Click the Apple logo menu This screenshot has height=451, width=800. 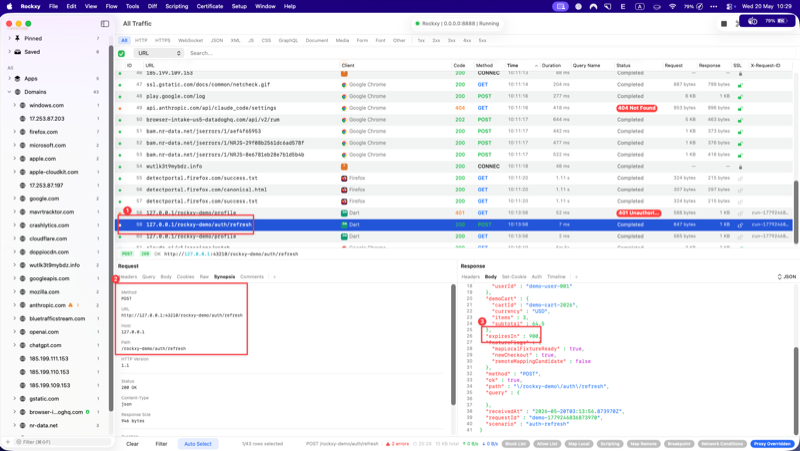(9, 7)
